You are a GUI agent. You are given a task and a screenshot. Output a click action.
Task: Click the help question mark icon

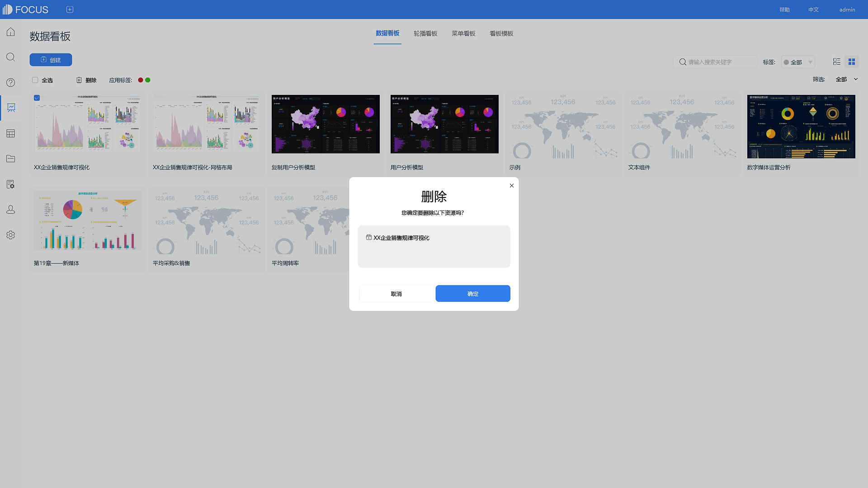pos(11,82)
